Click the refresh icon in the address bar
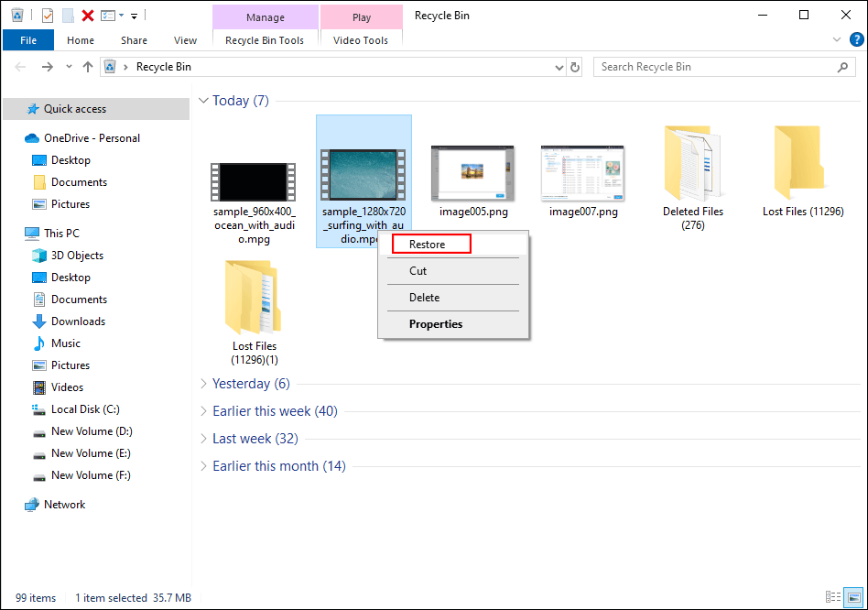This screenshot has width=868, height=610. (x=575, y=66)
